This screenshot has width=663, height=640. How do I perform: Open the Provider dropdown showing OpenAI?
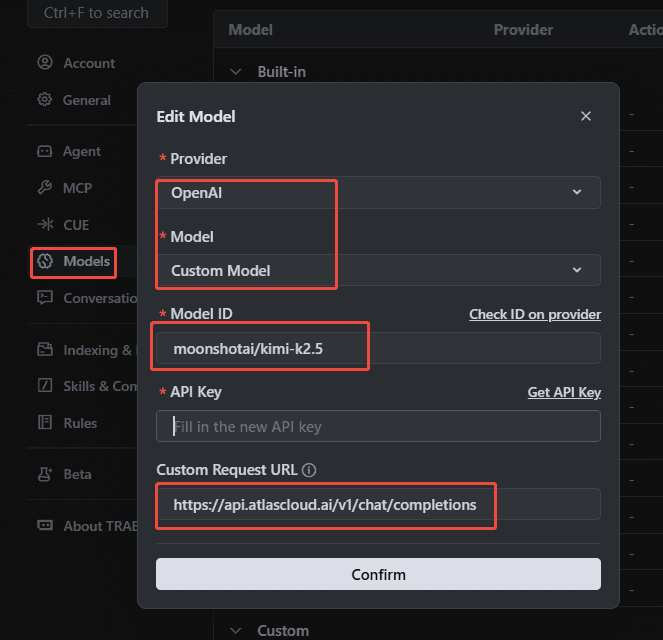click(378, 192)
